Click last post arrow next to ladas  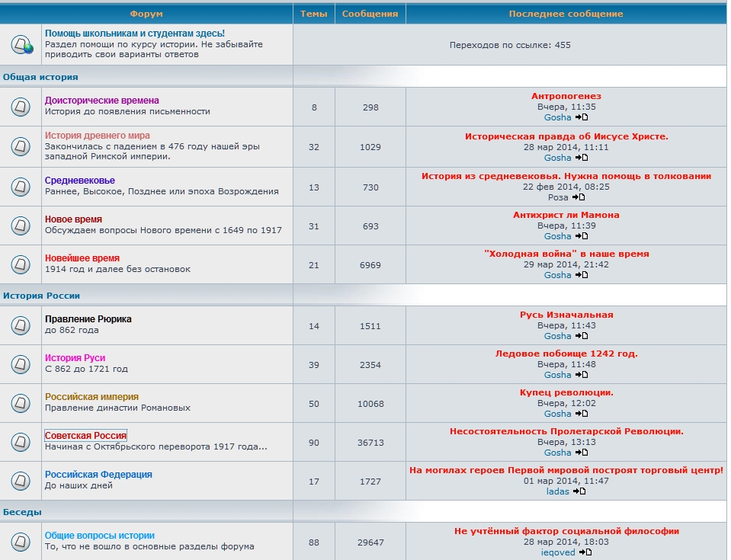coord(579,491)
